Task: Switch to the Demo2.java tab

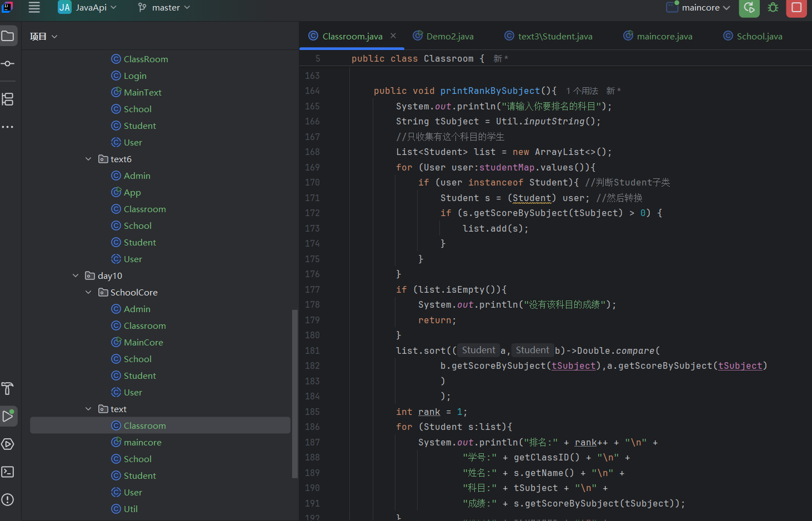Action: click(449, 36)
